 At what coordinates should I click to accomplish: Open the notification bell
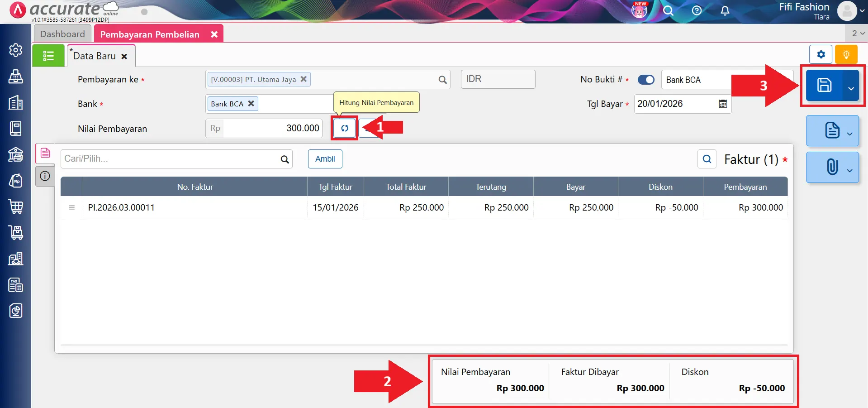(x=725, y=11)
